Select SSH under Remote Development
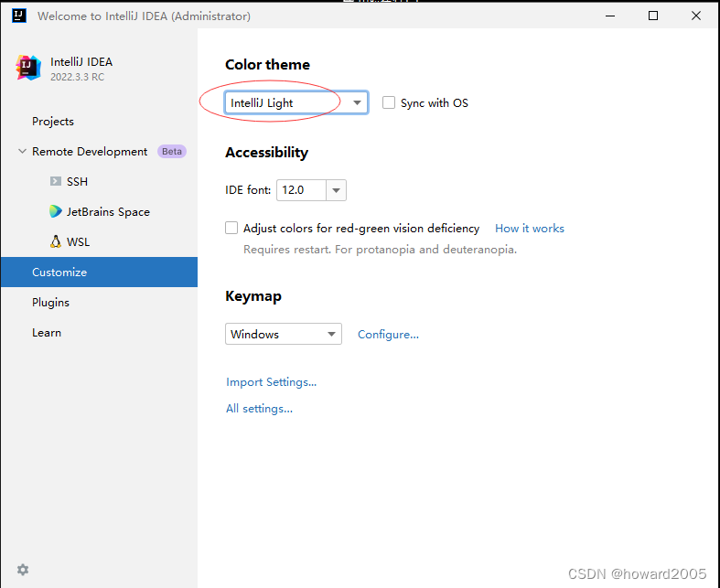 tap(77, 181)
